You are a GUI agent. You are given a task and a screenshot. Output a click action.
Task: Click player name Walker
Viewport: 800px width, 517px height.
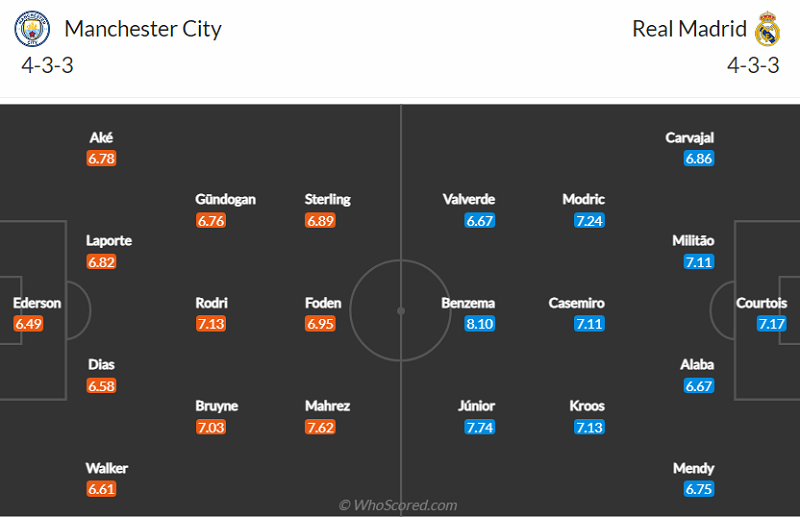[x=107, y=468]
